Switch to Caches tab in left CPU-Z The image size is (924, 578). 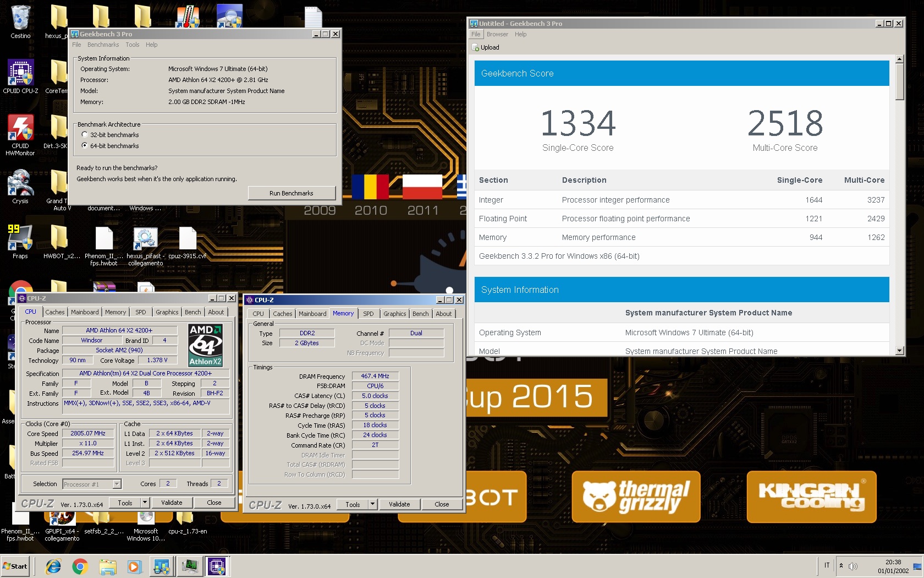click(55, 312)
